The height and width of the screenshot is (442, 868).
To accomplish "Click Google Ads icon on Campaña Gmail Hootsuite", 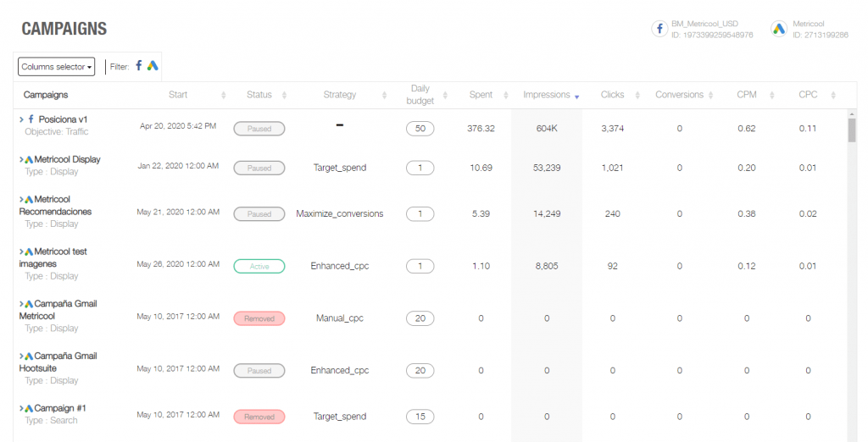I will (x=29, y=356).
